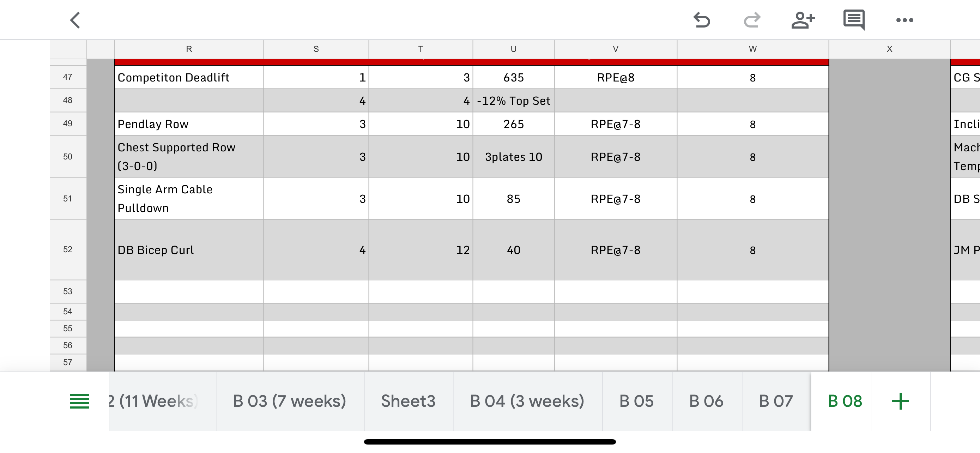980x453 pixels.
Task: Select column U header
Action: click(513, 49)
